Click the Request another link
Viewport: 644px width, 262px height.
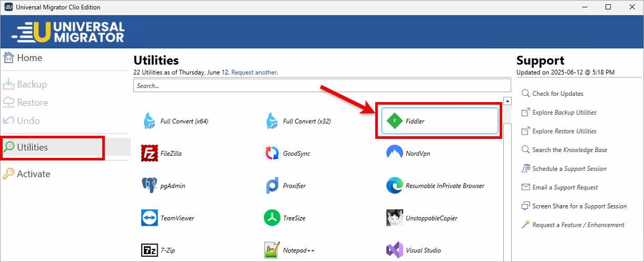[x=255, y=72]
